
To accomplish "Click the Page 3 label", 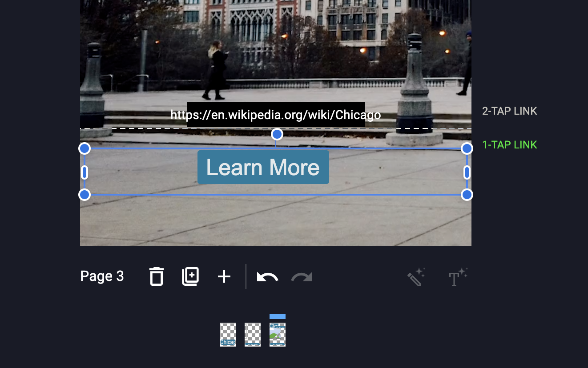I will [x=102, y=276].
